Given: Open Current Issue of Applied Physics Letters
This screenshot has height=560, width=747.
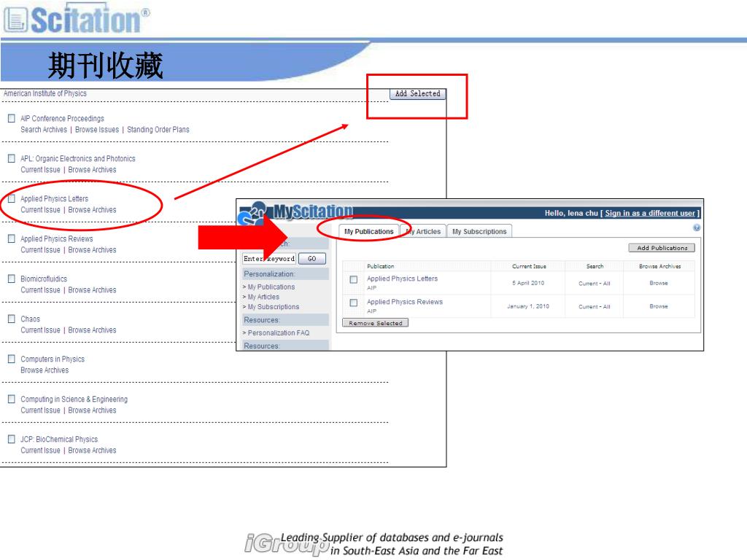Looking at the screenshot, I should pos(41,209).
